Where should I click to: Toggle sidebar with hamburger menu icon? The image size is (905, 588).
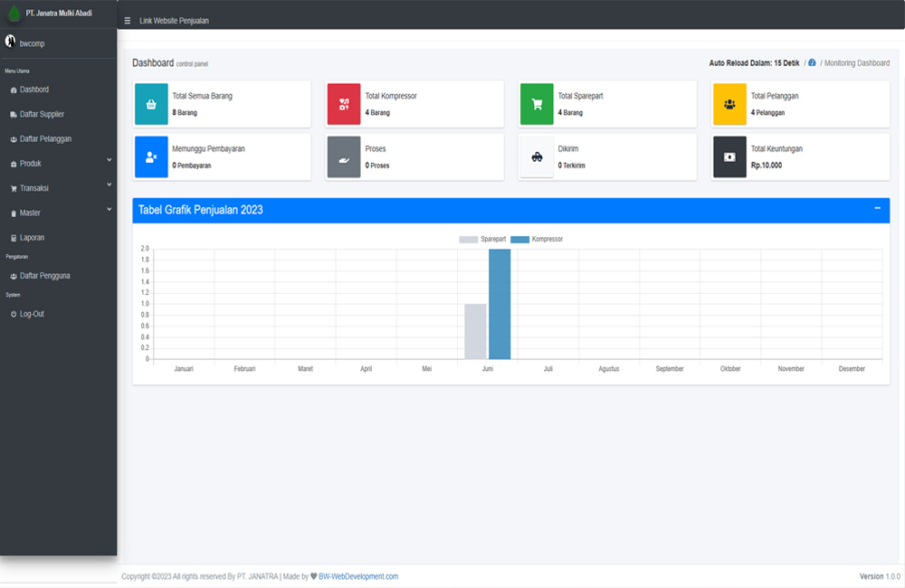pos(127,21)
